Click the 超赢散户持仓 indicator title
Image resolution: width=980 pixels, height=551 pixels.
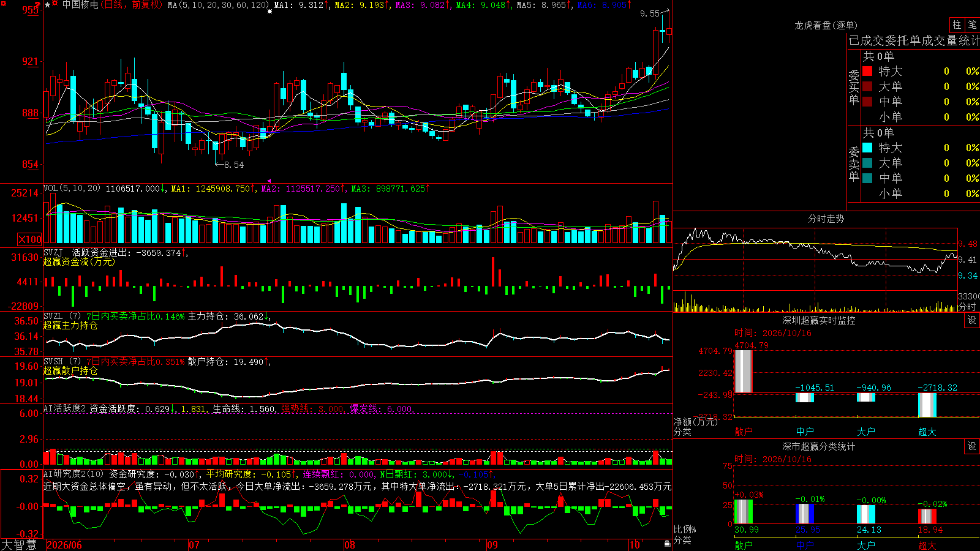pos(70,371)
